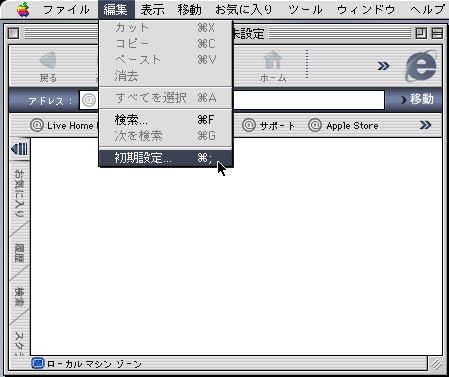The height and width of the screenshot is (377, 449).
Task: Open Apple Store favorites link
Action: (x=343, y=125)
